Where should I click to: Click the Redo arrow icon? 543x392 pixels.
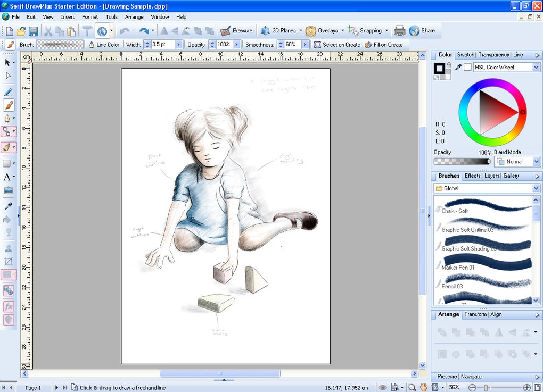click(x=144, y=31)
